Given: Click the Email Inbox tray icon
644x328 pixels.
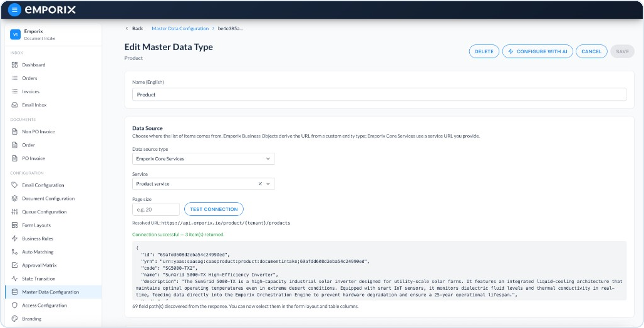Looking at the screenshot, I should click(x=14, y=105).
